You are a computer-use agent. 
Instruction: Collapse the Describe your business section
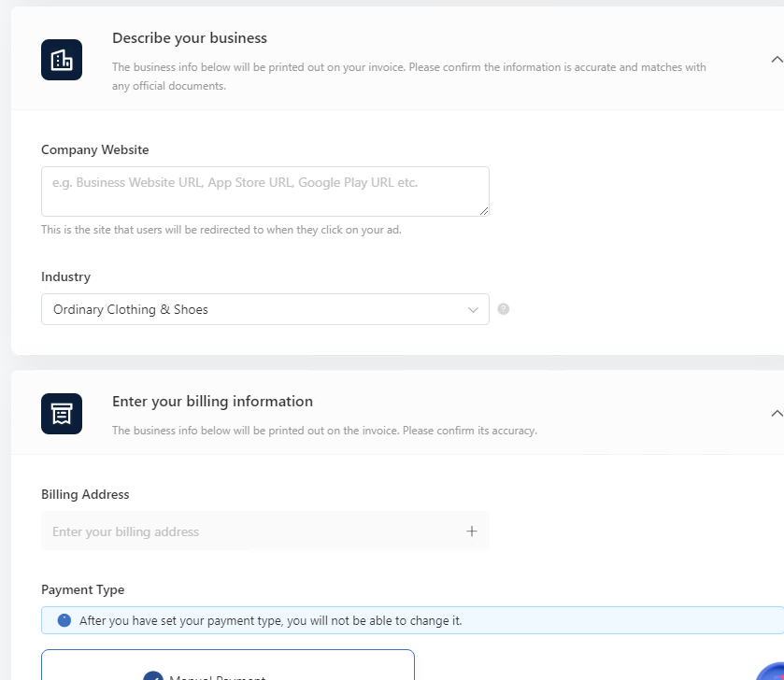pos(776,59)
